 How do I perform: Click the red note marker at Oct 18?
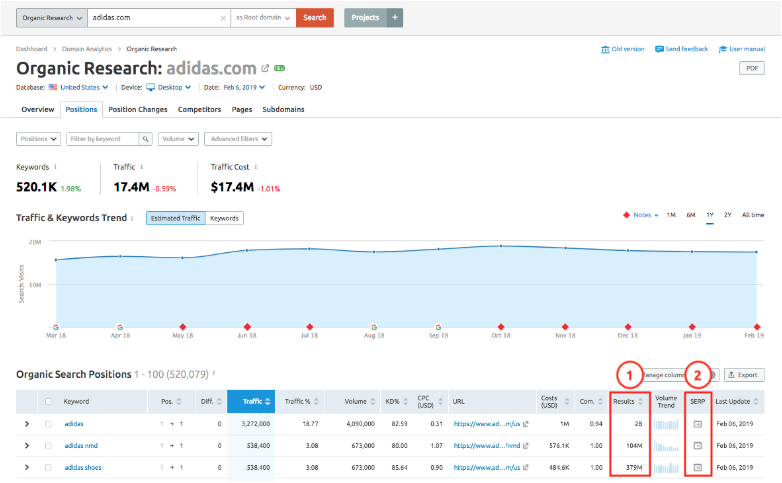tap(501, 327)
